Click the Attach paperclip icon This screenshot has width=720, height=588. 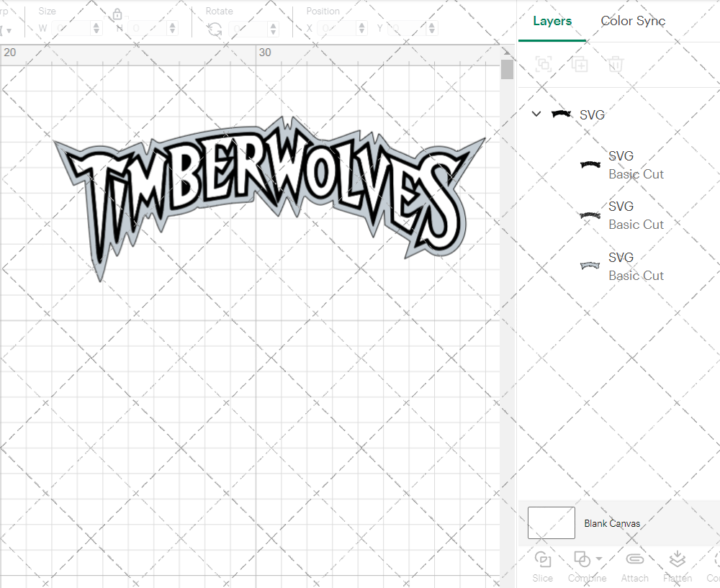coord(635,559)
